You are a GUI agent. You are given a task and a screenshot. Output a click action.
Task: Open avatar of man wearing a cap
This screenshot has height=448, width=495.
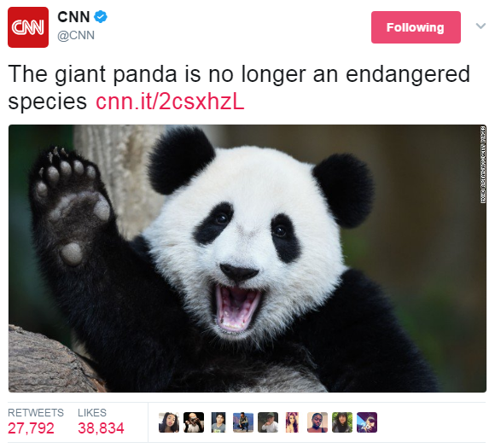[268, 422]
